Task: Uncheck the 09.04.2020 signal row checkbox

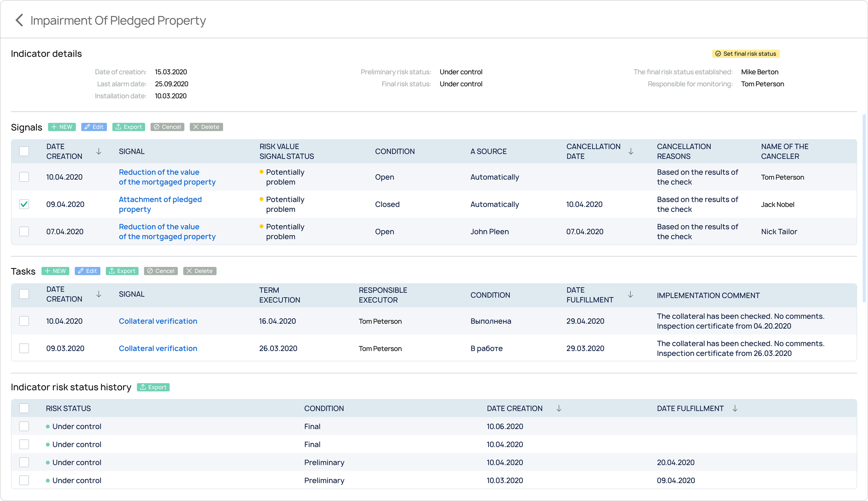Action: pos(24,204)
